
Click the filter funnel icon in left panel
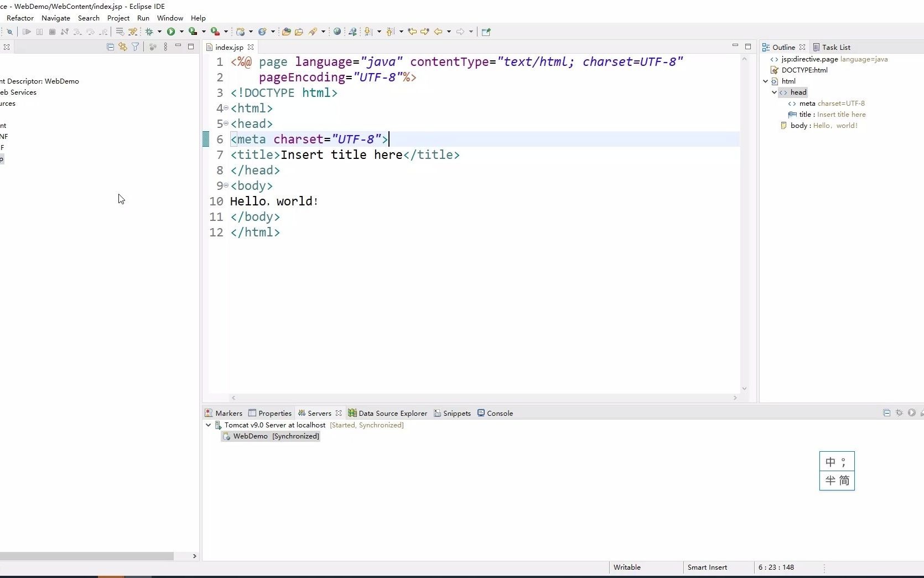[x=135, y=47]
